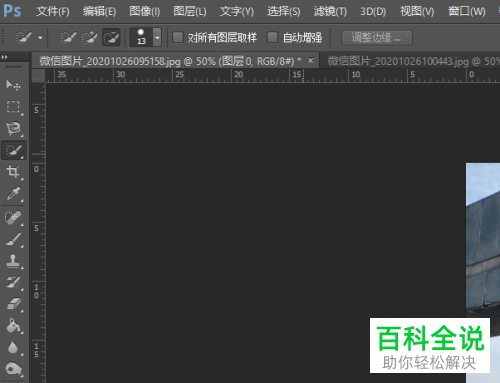This screenshot has height=383, width=500.
Task: Select the Brush tool
Action: (13, 239)
